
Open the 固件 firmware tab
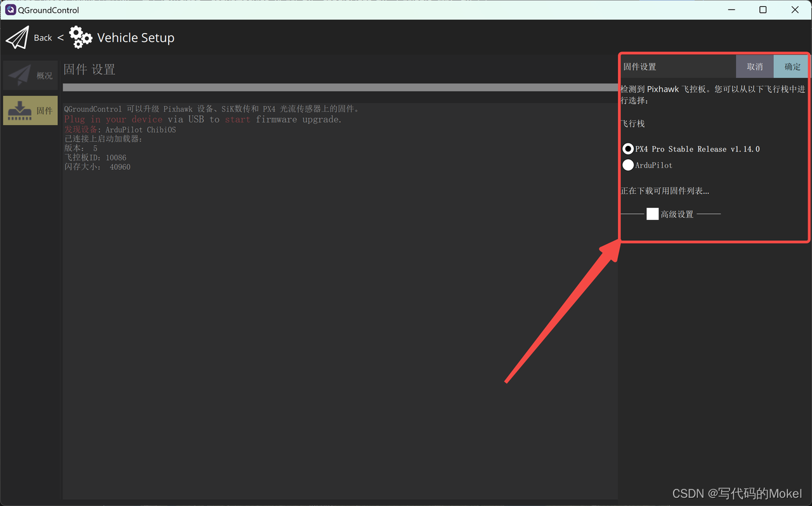pyautogui.click(x=30, y=110)
